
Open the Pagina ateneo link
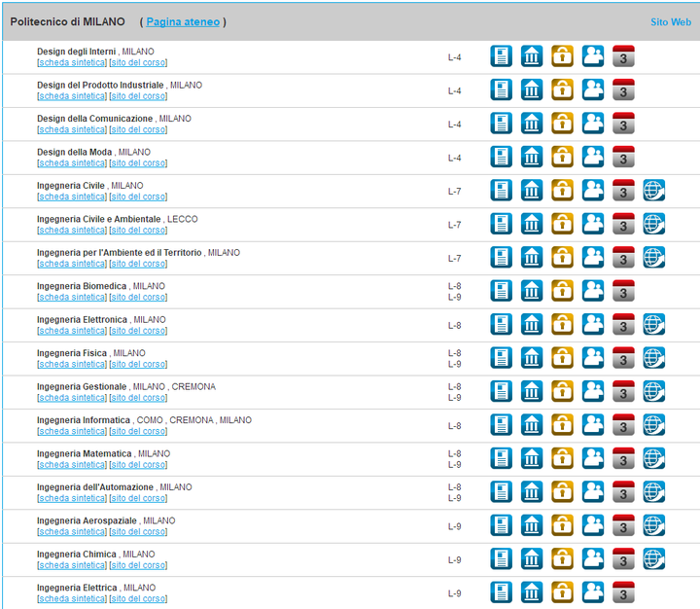[183, 22]
